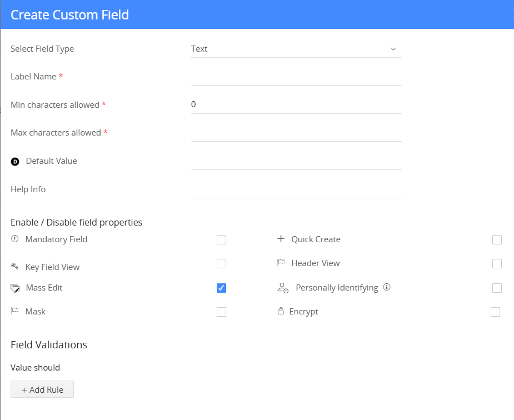Click the Personally Identifying person icon

[x=283, y=288]
